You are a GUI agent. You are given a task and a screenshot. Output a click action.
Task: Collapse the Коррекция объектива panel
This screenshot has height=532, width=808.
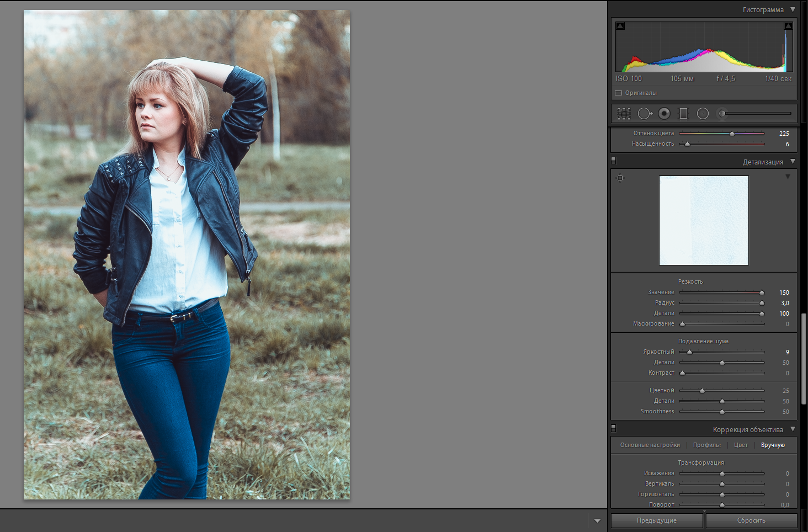tap(793, 429)
